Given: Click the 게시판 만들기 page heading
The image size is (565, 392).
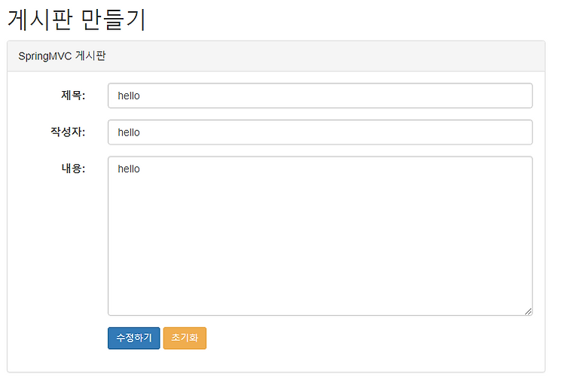Looking at the screenshot, I should coord(77,20).
